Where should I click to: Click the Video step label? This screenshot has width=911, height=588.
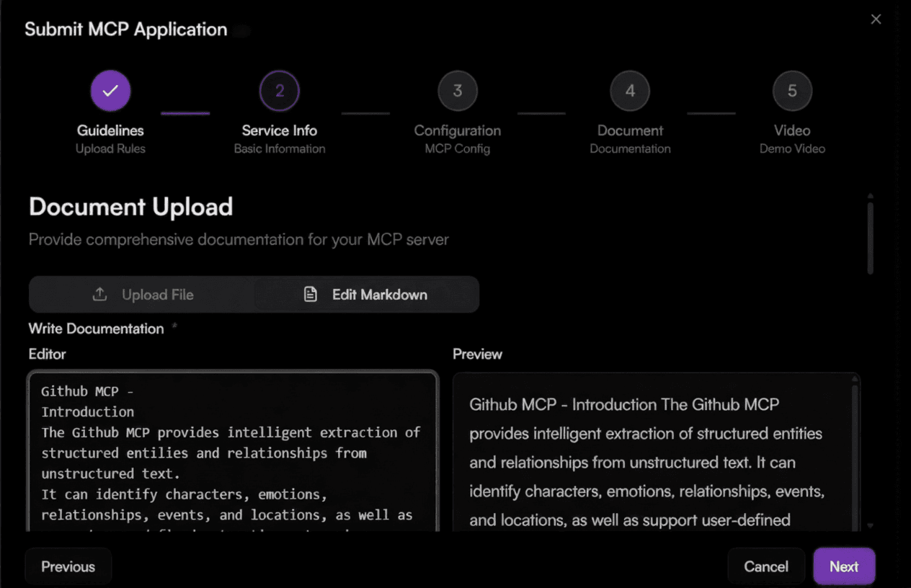[792, 130]
